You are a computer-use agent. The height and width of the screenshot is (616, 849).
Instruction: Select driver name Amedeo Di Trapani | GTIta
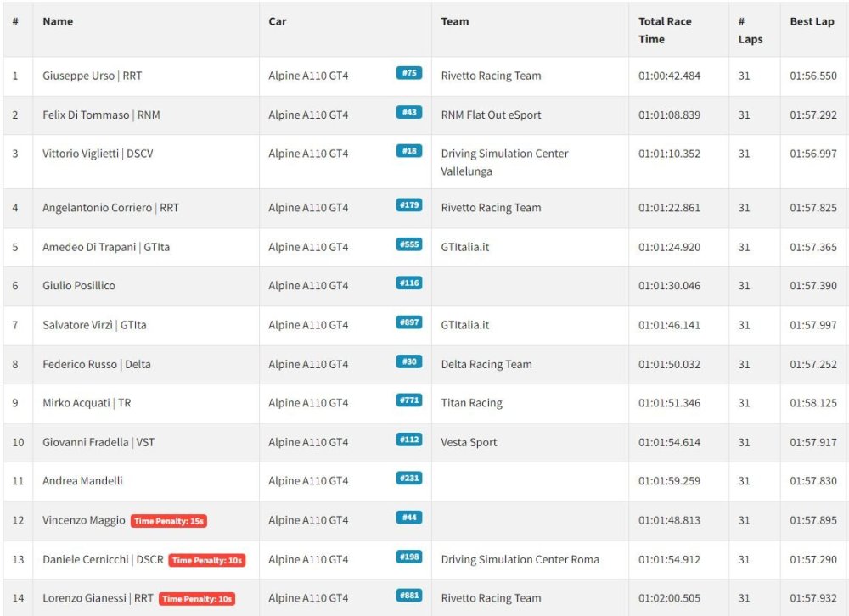coord(106,247)
